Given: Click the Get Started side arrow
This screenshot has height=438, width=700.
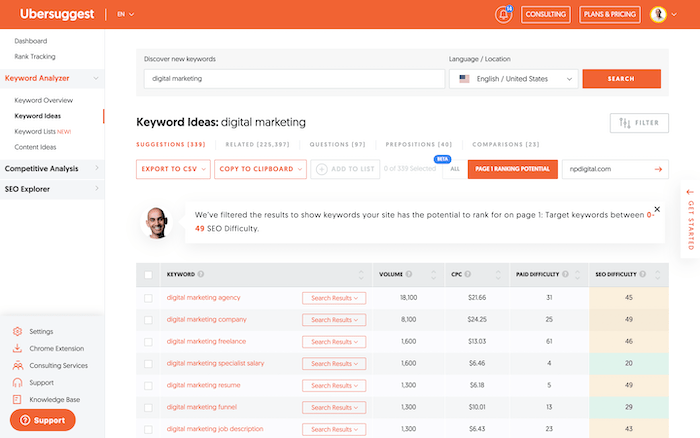Looking at the screenshot, I should 690,192.
